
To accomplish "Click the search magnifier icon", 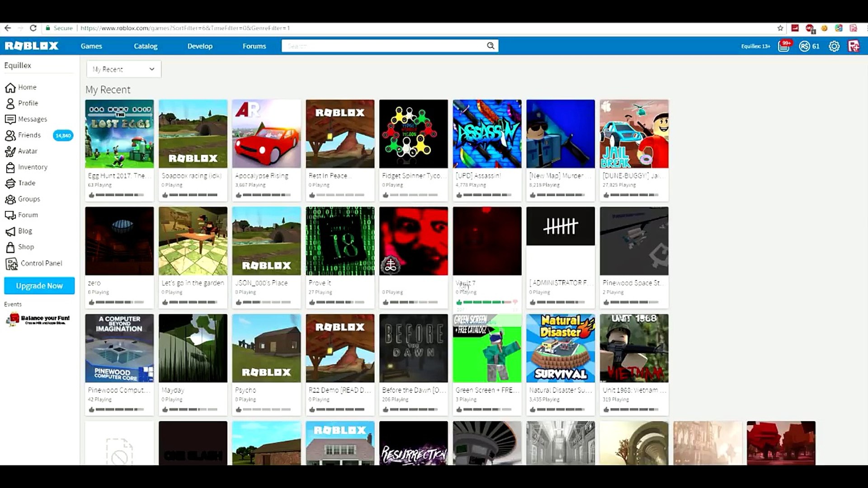I will (x=491, y=46).
